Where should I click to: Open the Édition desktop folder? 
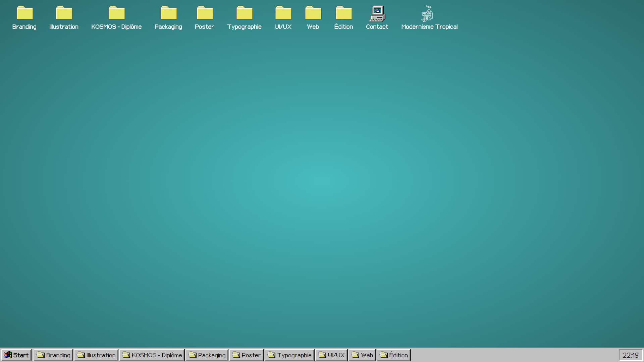pos(343,13)
